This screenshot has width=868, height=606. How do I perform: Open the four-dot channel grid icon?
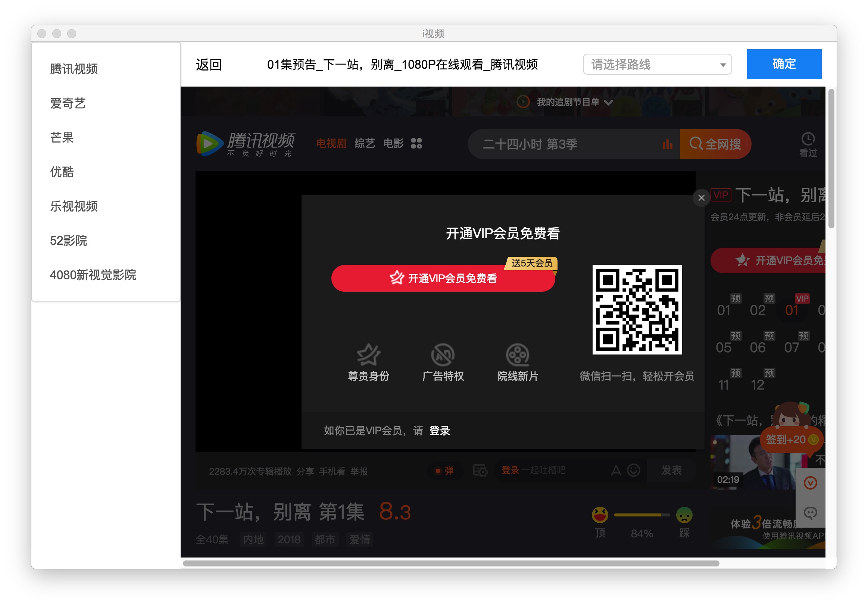(x=416, y=143)
